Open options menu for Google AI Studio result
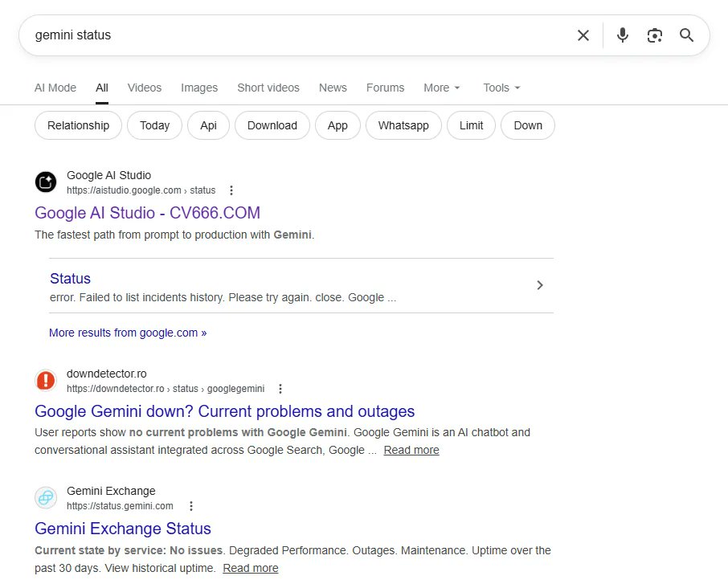This screenshot has width=728, height=584. point(231,190)
